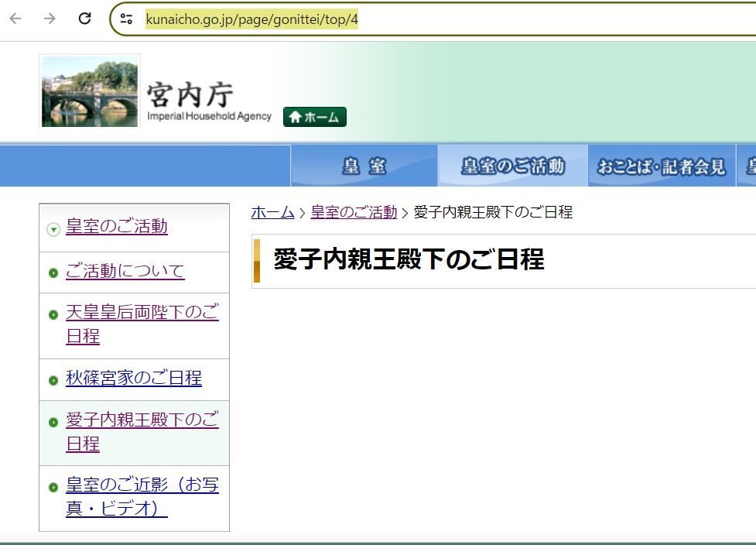The image size is (756, 545).
Task: Click the green ホーム home button
Action: coord(314,117)
